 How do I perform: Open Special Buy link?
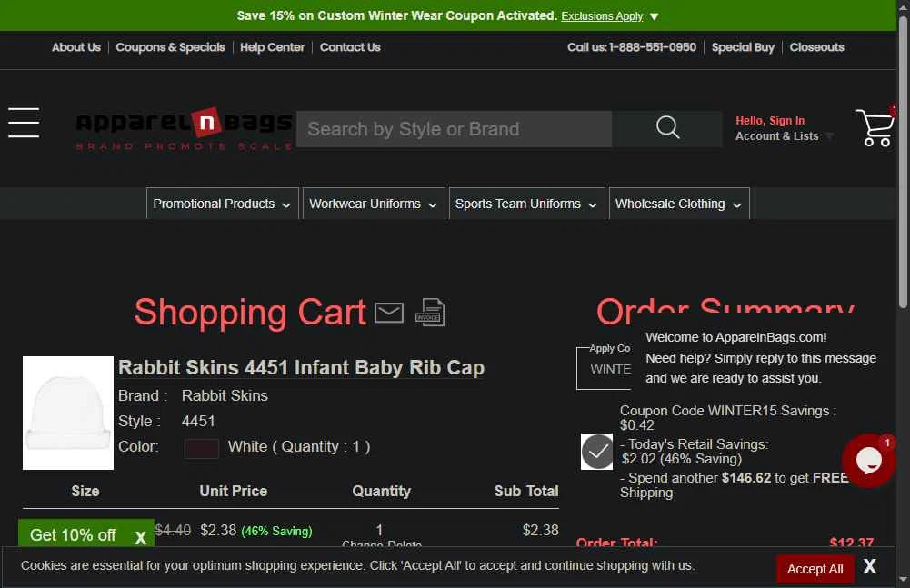tap(743, 47)
